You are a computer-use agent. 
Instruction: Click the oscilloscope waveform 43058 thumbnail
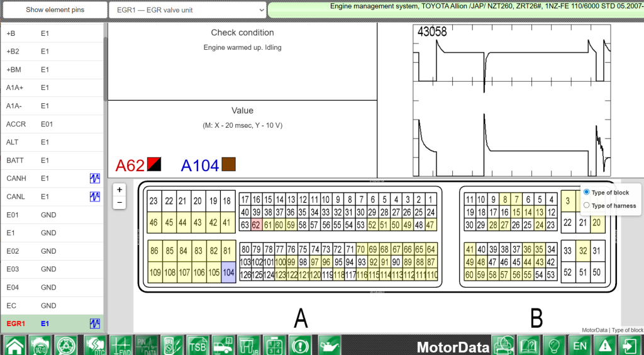tap(512, 100)
